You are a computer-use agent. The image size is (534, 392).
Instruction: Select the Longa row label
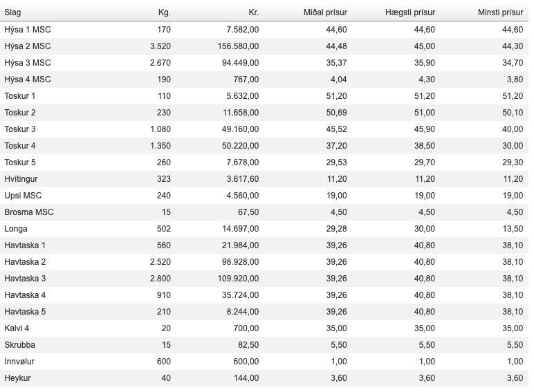16,228
